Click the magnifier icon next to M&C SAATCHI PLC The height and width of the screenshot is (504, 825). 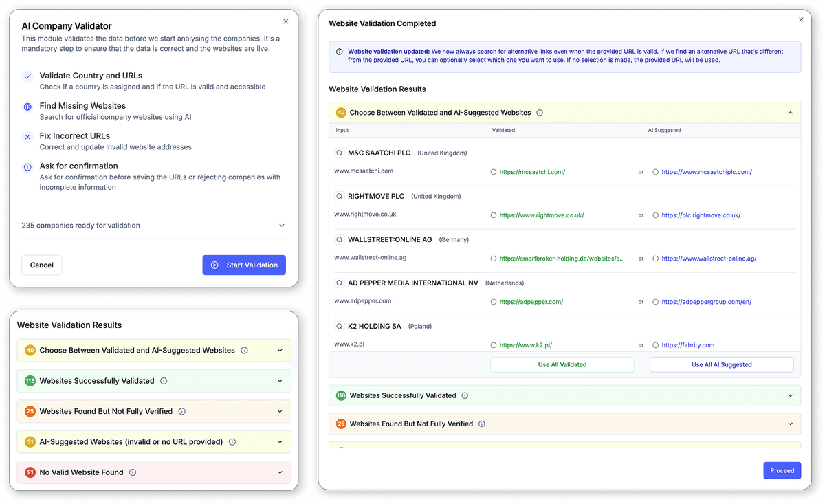click(x=339, y=153)
